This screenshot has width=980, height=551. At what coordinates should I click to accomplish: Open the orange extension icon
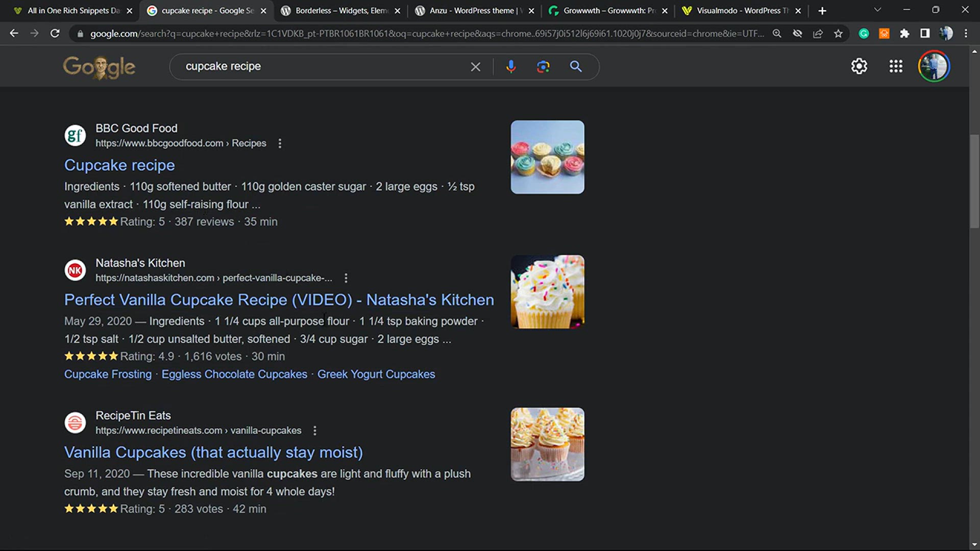pos(884,33)
